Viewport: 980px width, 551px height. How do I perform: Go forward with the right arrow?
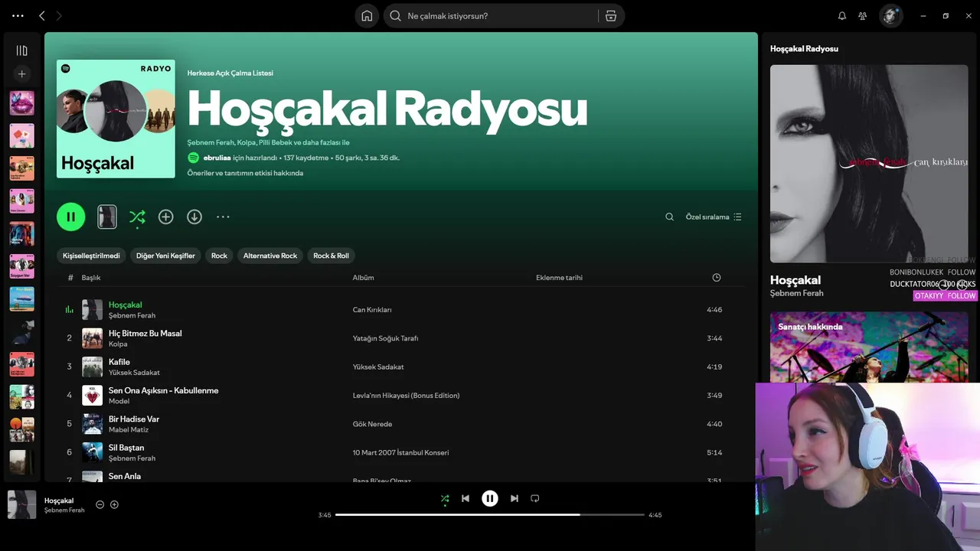point(59,15)
